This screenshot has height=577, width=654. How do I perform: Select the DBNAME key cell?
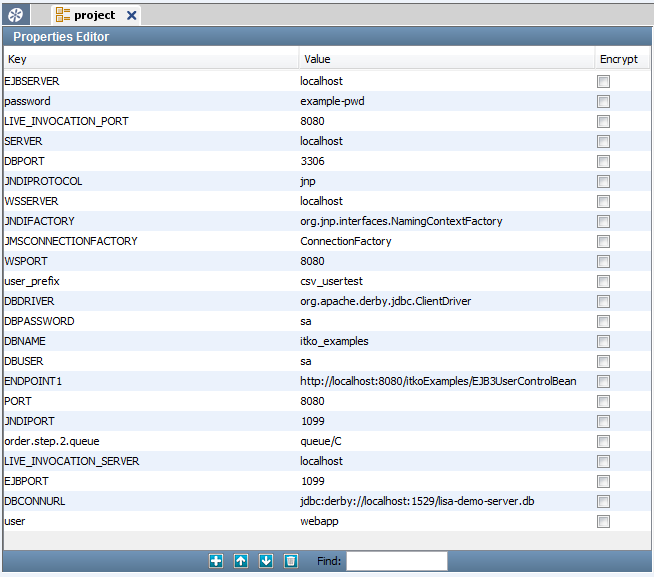(x=151, y=341)
